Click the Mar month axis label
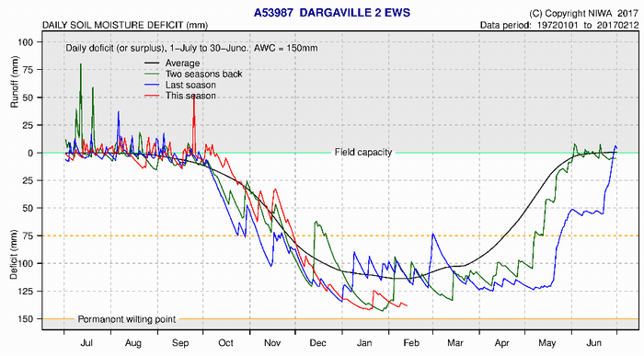This screenshot has height=356, width=644. tap(455, 343)
